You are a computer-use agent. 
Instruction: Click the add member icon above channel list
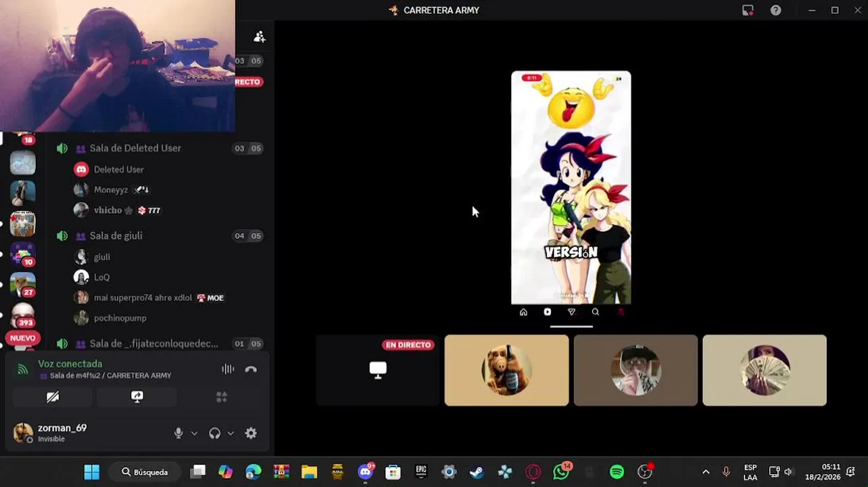259,37
